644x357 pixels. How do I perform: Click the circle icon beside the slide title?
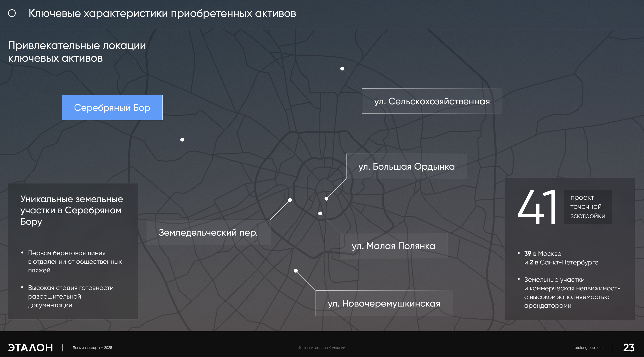pyautogui.click(x=12, y=13)
